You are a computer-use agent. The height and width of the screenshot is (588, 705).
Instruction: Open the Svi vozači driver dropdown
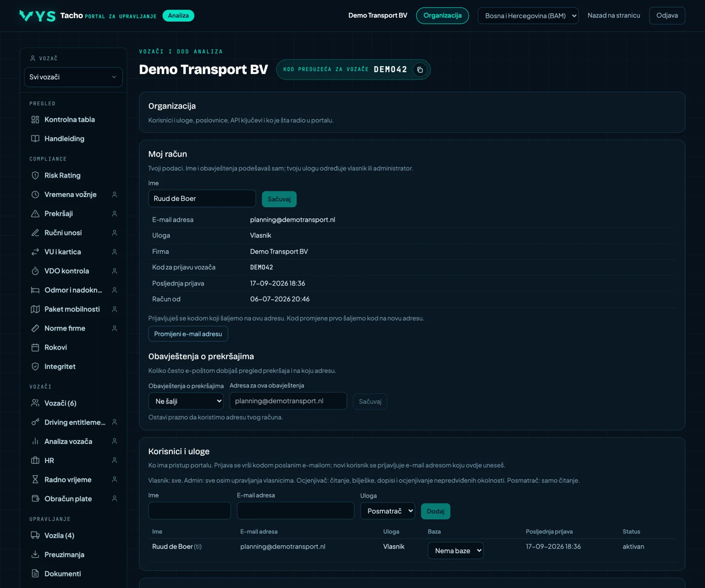[x=73, y=77]
